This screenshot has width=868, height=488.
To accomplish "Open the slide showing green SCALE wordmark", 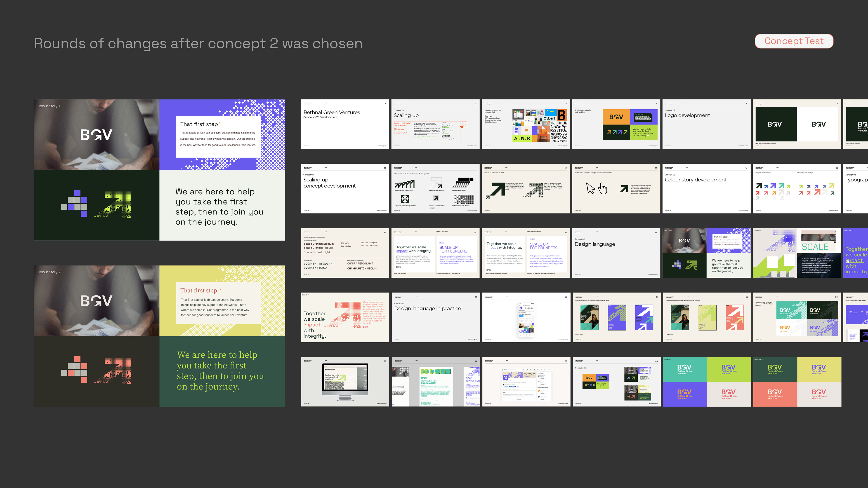I will tap(797, 253).
